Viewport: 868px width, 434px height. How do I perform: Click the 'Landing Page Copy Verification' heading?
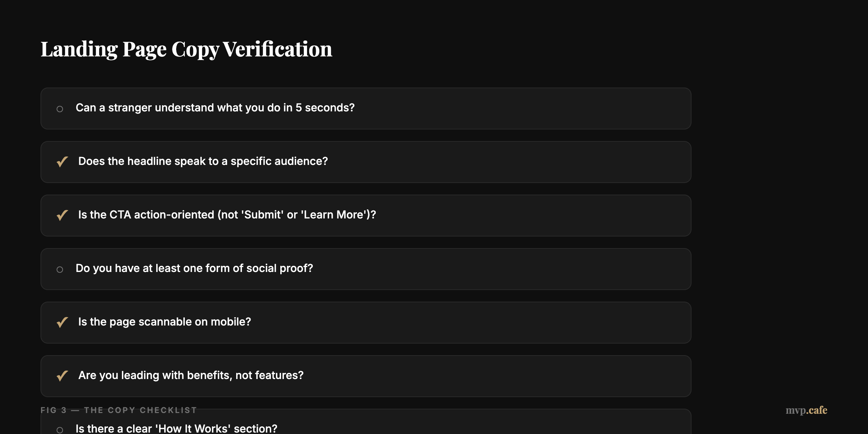pos(186,49)
